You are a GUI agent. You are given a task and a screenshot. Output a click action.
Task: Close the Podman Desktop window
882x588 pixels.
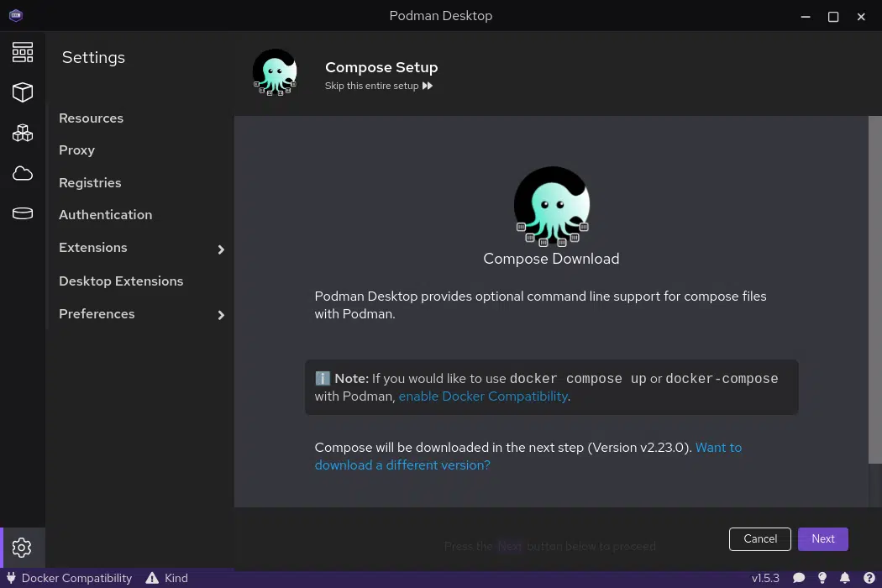861,16
